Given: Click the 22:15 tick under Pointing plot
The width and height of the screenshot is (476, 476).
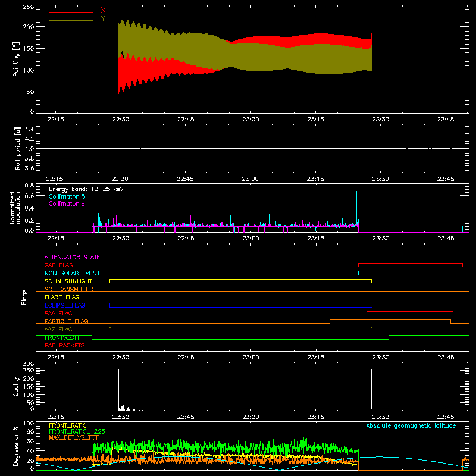Looking at the screenshot, I should tap(55, 120).
